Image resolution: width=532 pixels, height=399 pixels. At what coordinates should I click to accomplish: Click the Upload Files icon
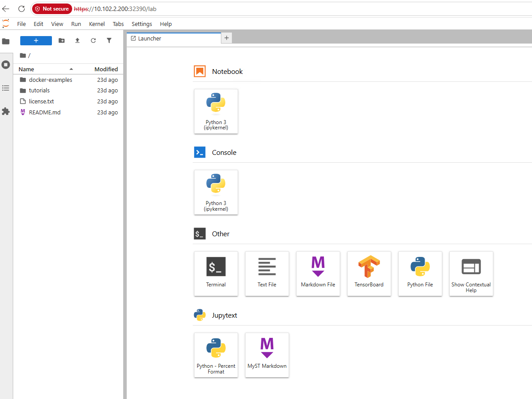coord(77,40)
